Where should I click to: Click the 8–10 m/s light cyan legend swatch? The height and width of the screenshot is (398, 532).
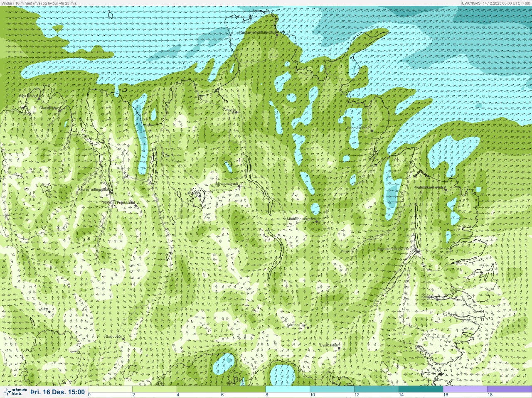288,389
